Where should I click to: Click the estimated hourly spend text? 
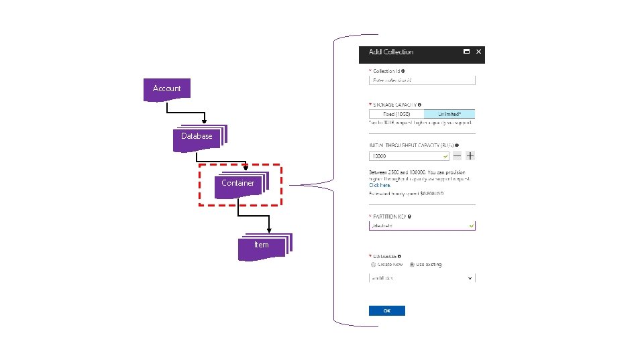tap(407, 193)
